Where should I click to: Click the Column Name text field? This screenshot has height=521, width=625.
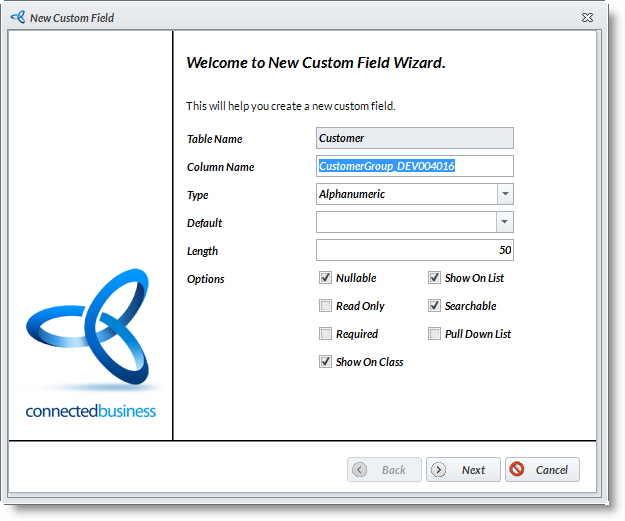pyautogui.click(x=414, y=166)
